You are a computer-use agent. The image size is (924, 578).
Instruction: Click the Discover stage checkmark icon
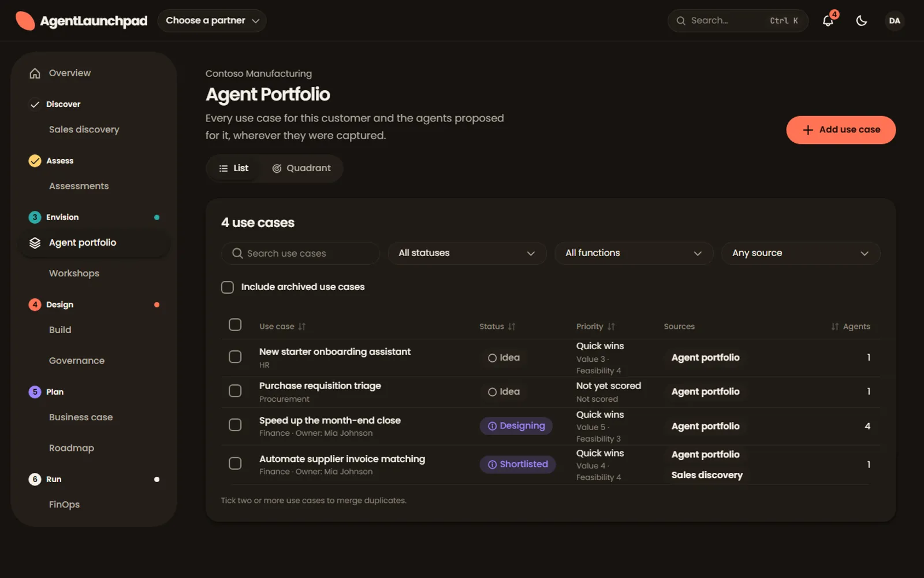coord(35,105)
